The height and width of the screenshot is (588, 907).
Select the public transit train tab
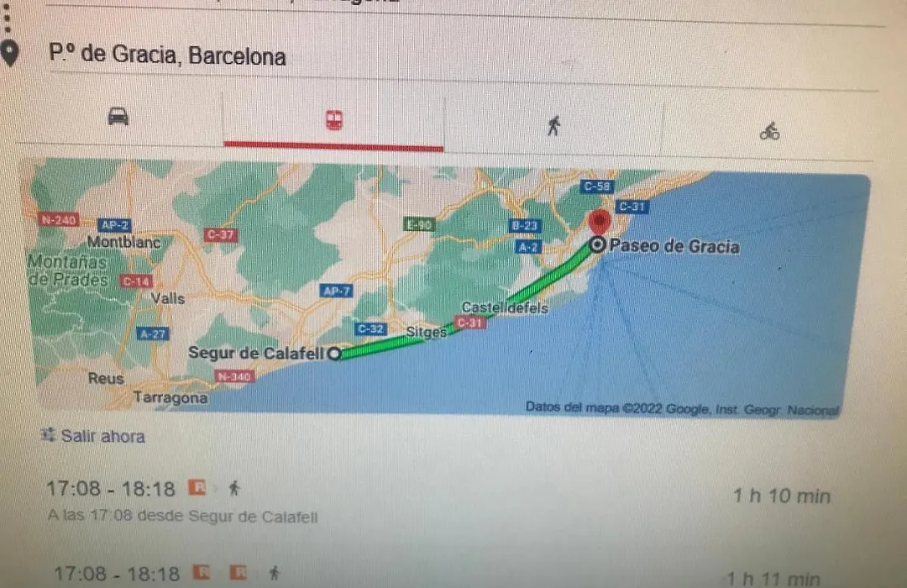(333, 120)
